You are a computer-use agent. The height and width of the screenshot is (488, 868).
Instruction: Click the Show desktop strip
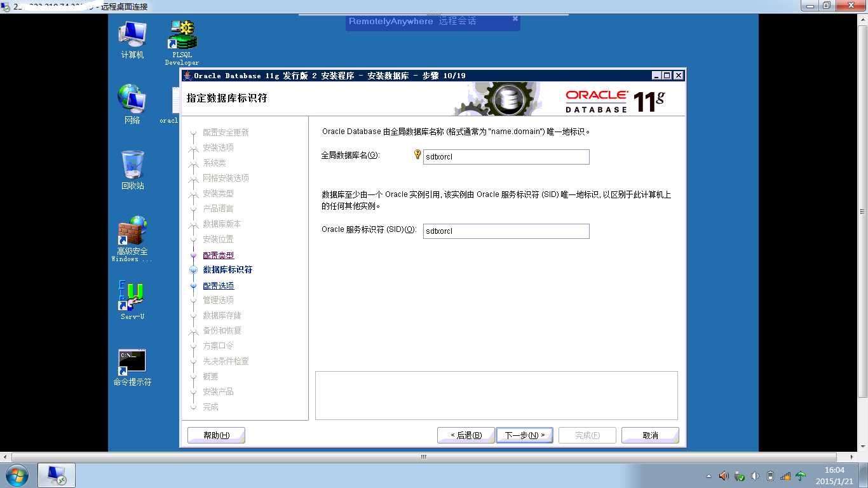pyautogui.click(x=864, y=475)
